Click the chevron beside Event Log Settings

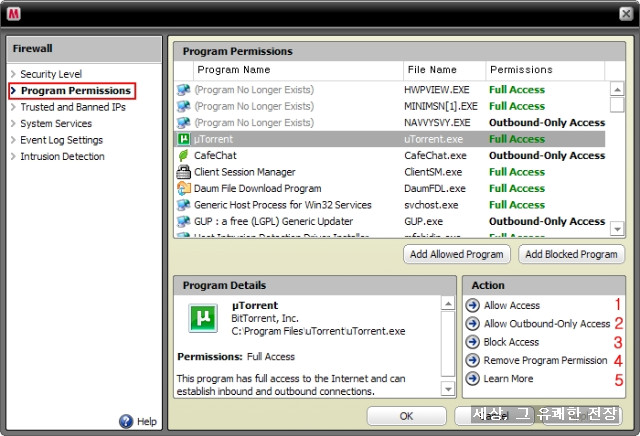coord(13,140)
